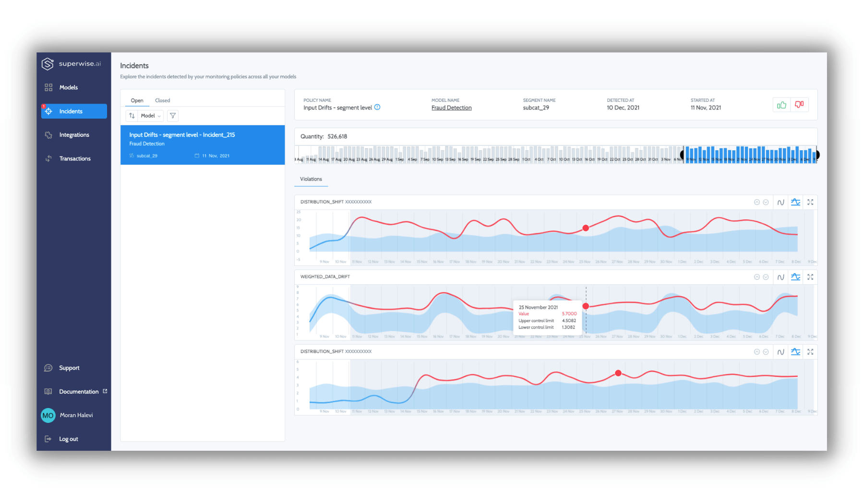Switch to the Closed incidents tab
The width and height of the screenshot is (864, 504).
tap(162, 100)
